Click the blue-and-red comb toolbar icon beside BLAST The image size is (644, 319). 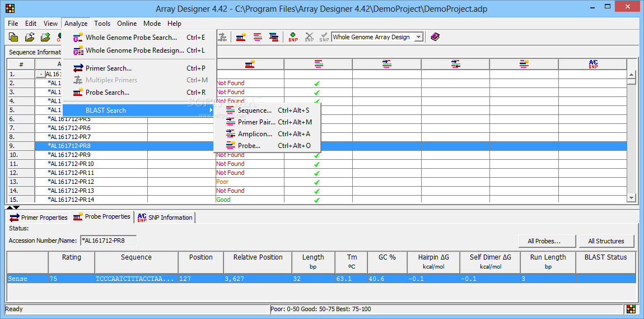[274, 38]
